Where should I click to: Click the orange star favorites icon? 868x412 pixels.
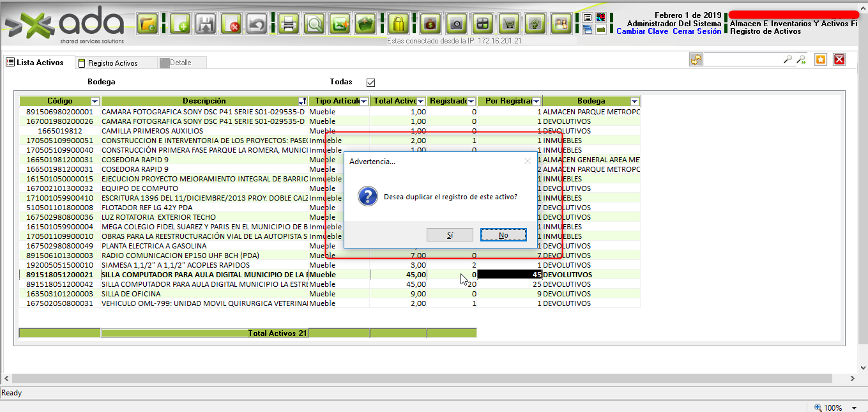(821, 59)
